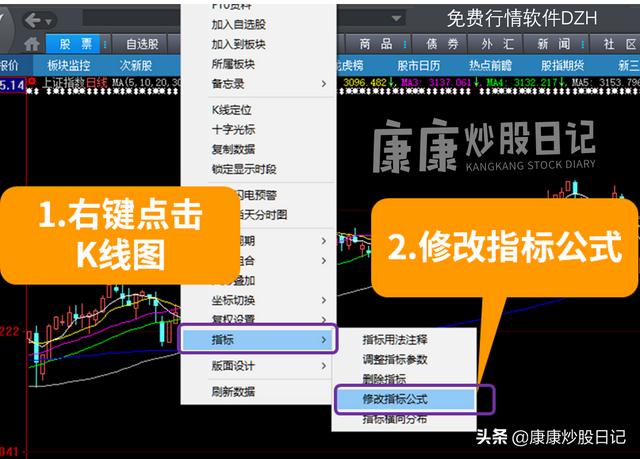Open the 指标 menu entry
Screen dimensions: 640x459
258,339
